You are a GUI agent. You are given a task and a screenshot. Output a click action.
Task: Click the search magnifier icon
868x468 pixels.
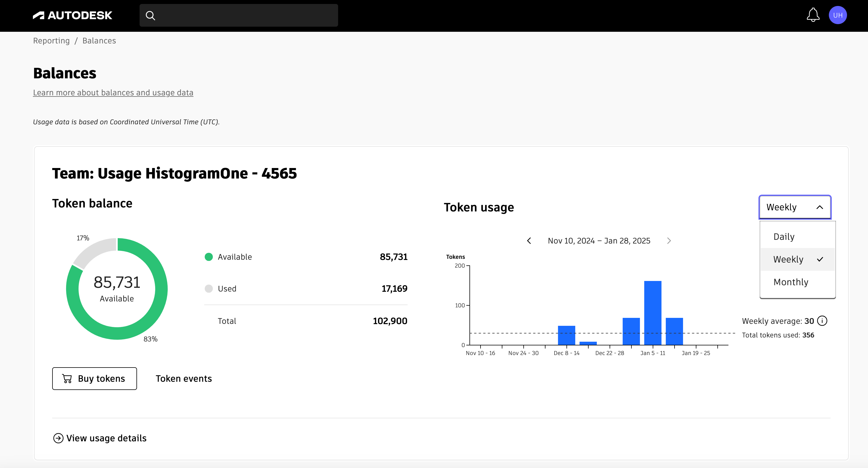coord(151,15)
